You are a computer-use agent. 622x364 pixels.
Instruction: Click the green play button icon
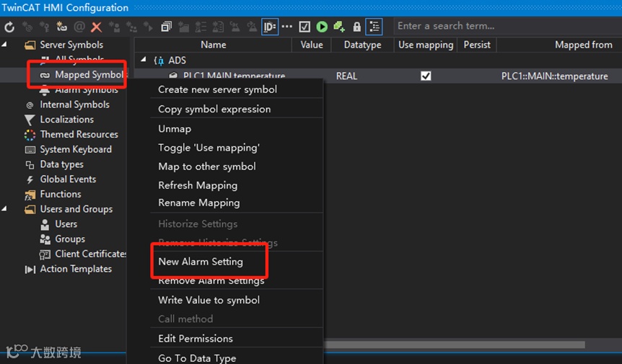[x=322, y=27]
